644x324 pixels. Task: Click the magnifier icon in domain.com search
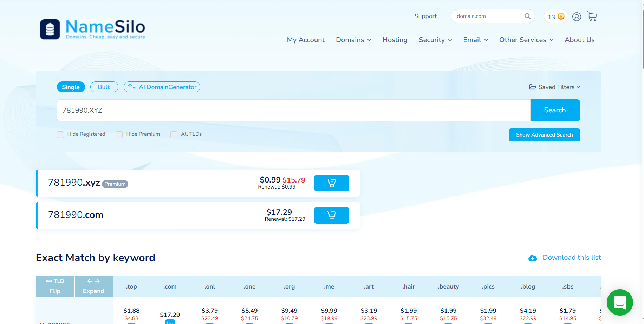527,16
